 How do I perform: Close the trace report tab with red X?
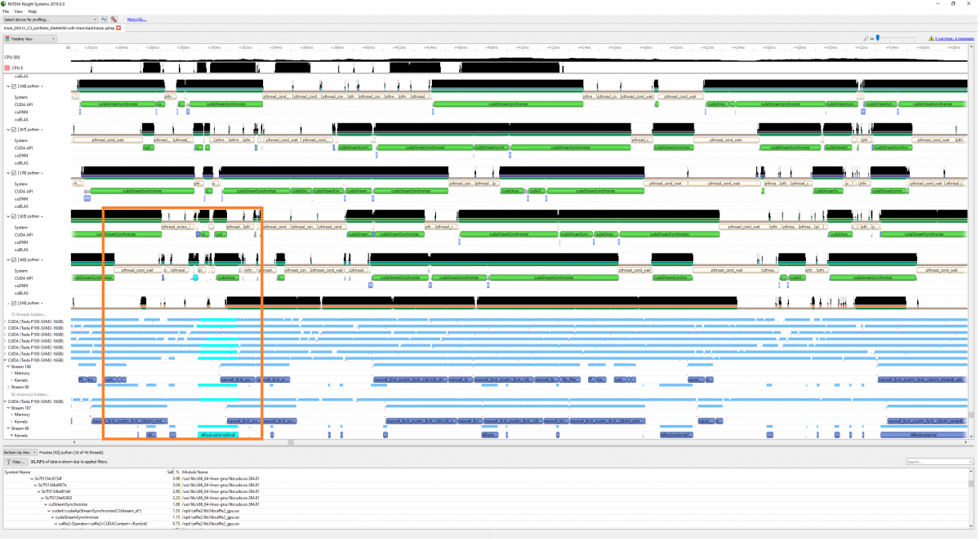[x=118, y=28]
